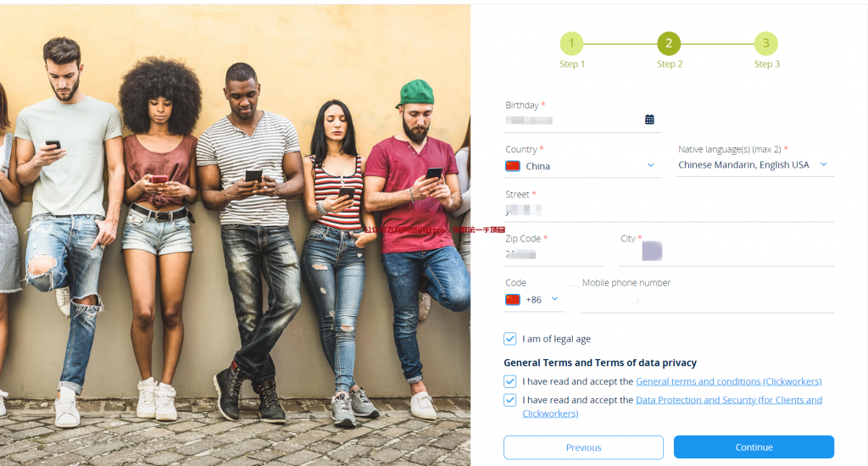Click the China flag in phone Code field
This screenshot has width=868, height=466.
pyautogui.click(x=513, y=300)
